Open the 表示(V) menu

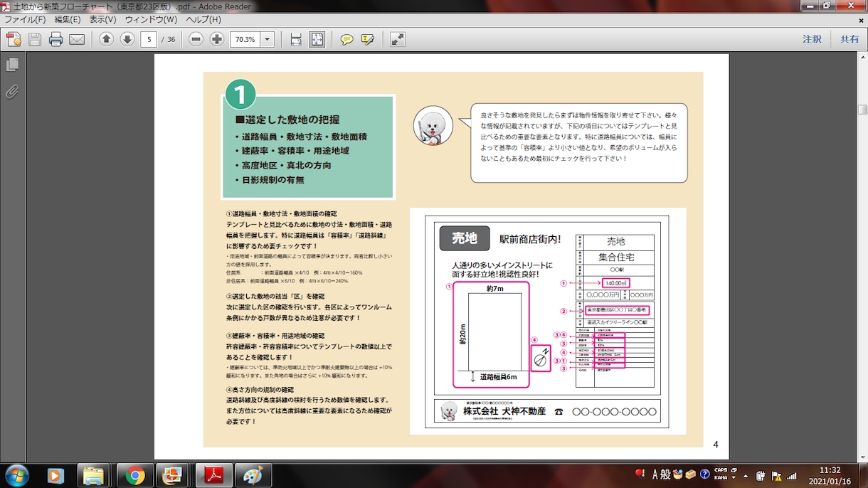point(103,20)
